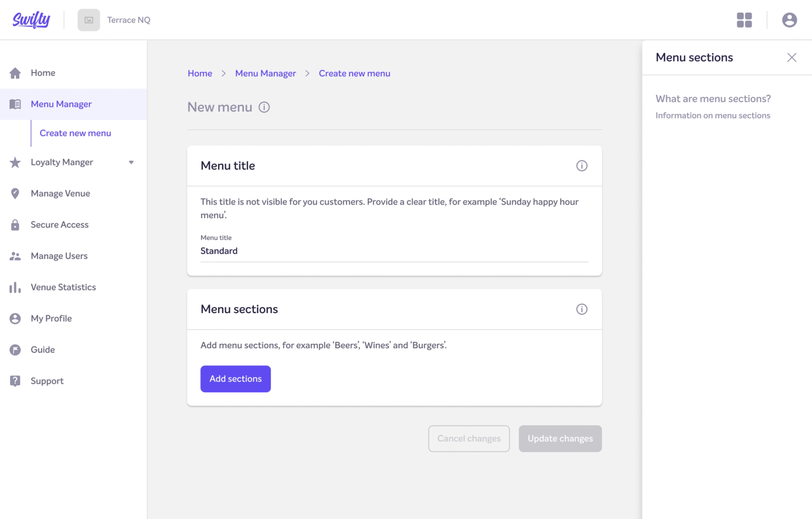Click the info icon in Menu sections card
This screenshot has height=519, width=812.
(582, 309)
